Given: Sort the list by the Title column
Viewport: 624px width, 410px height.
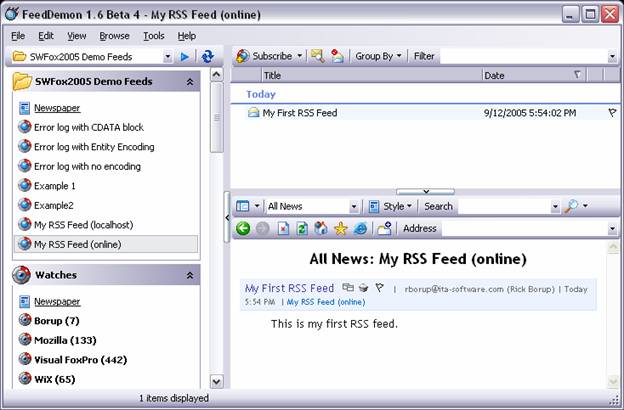Looking at the screenshot, I should [371, 75].
